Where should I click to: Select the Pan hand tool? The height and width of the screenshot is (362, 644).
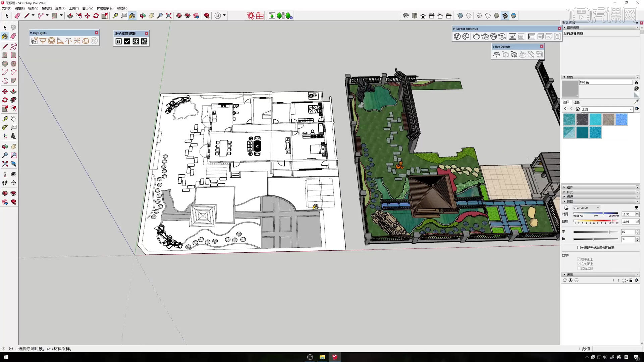tap(151, 16)
